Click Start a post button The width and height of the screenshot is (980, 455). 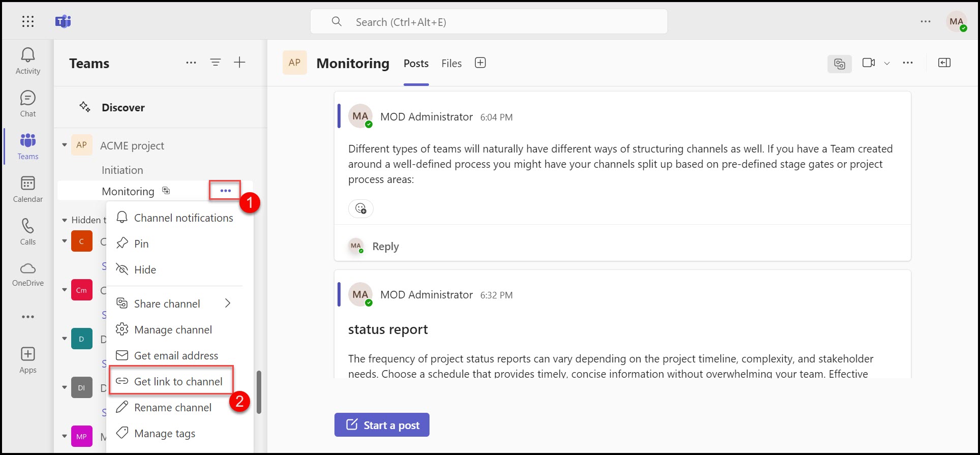tap(382, 425)
